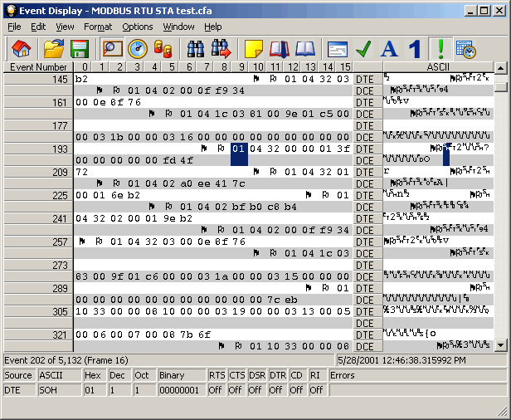Open the Options menu
The width and height of the screenshot is (511, 420).
(138, 27)
